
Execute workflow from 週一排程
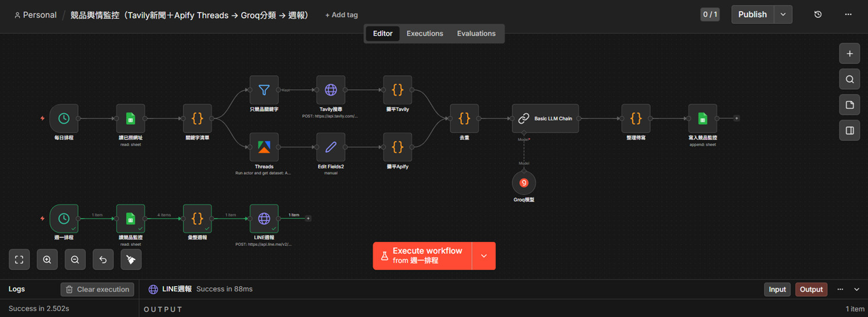(x=422, y=256)
